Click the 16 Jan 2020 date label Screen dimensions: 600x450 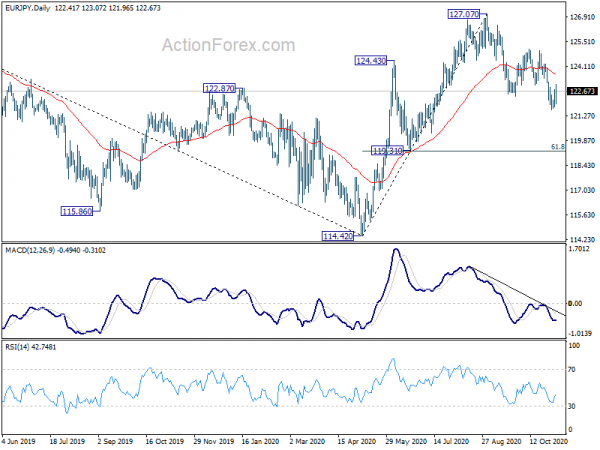(x=260, y=441)
